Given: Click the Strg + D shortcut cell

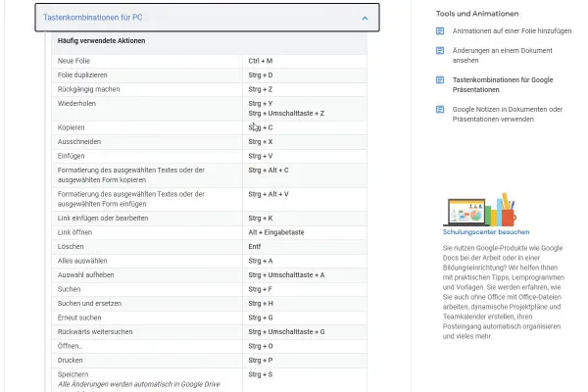Looking at the screenshot, I should (305, 75).
